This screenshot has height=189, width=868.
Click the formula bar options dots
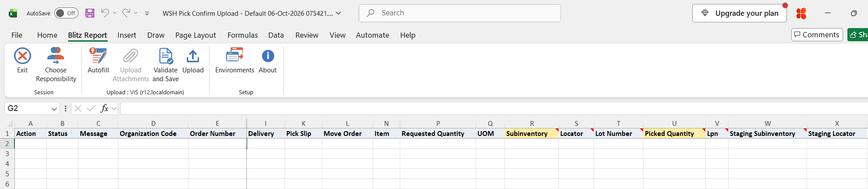(65, 108)
